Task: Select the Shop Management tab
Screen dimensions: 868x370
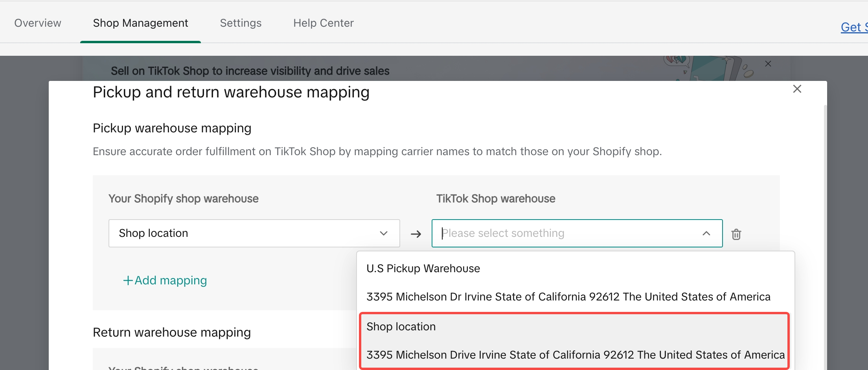Action: pos(140,23)
